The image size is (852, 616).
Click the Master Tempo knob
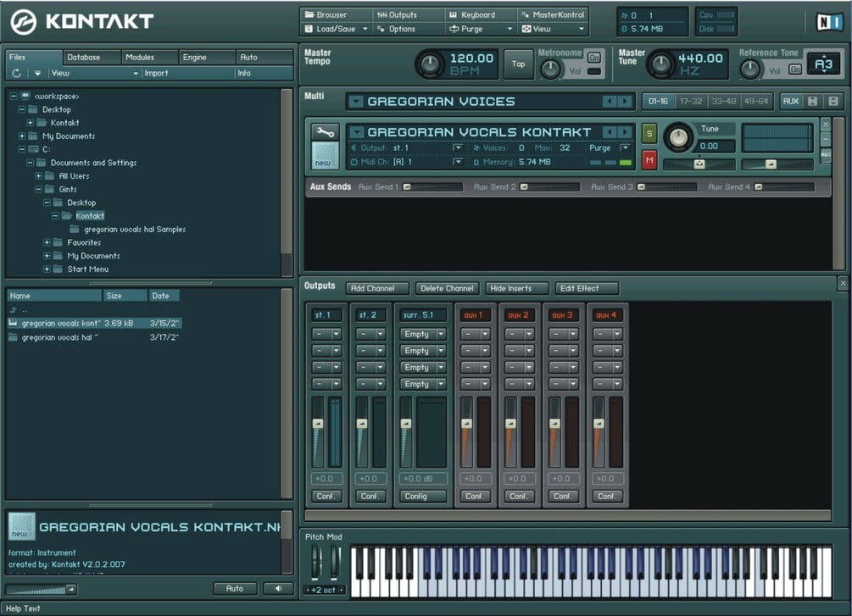431,65
